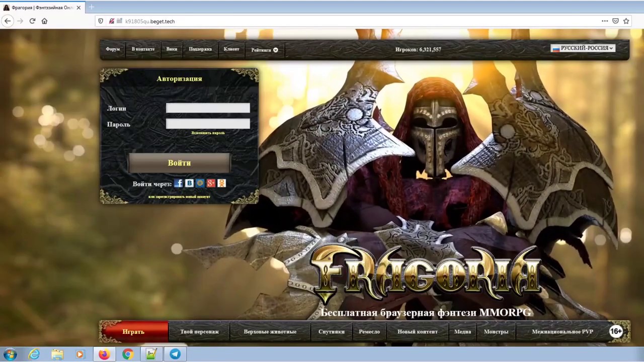
Task: Open the Windows Start menu
Action: tap(10, 354)
